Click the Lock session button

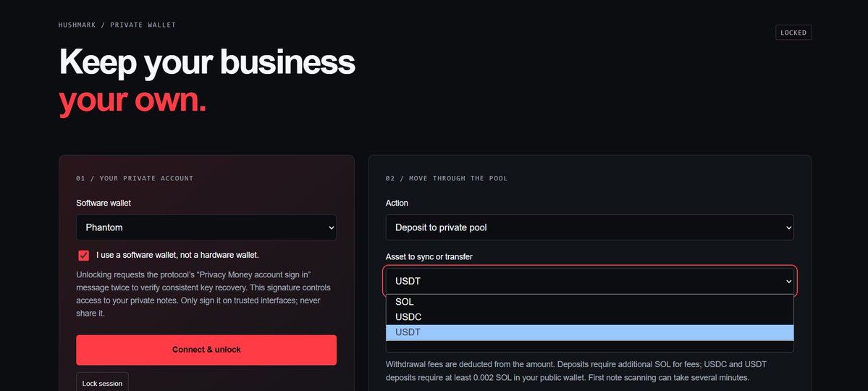coord(102,383)
